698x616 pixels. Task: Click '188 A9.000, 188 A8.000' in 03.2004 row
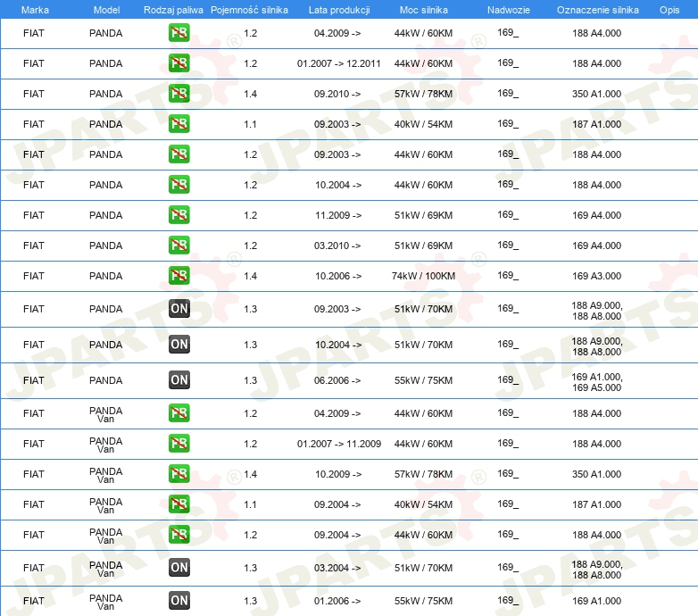click(597, 570)
